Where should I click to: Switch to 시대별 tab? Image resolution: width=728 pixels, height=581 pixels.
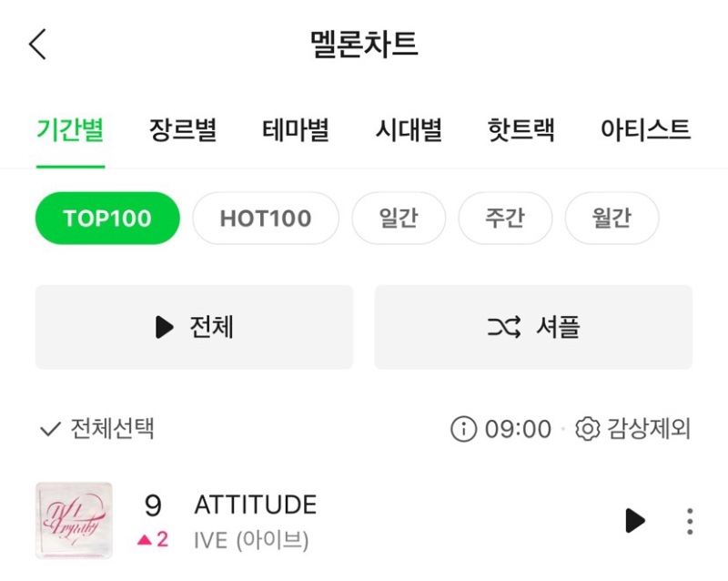click(x=409, y=130)
